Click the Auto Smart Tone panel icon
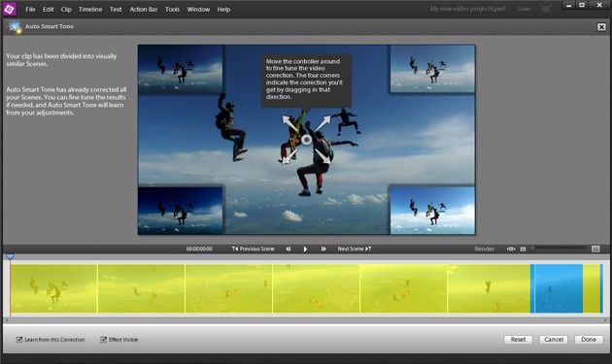This screenshot has height=364, width=612. [14, 27]
